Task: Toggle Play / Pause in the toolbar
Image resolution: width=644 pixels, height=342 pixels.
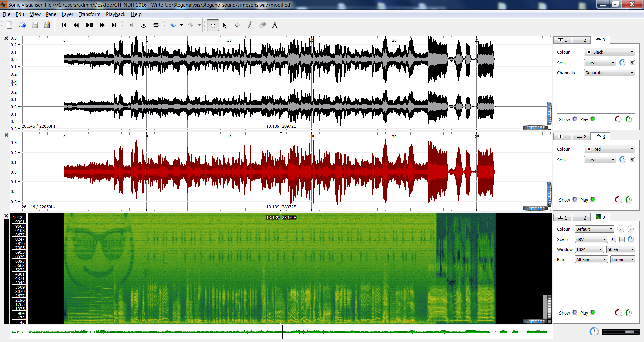Action: (89, 25)
